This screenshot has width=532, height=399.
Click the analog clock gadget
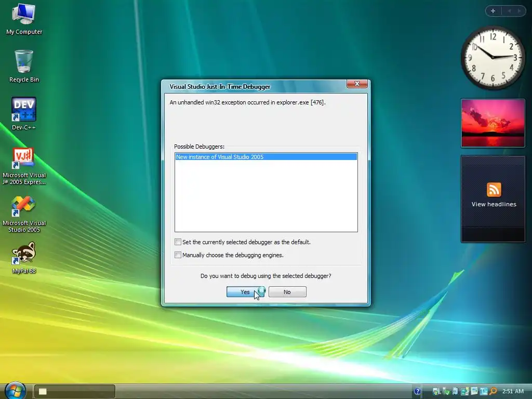point(493,58)
